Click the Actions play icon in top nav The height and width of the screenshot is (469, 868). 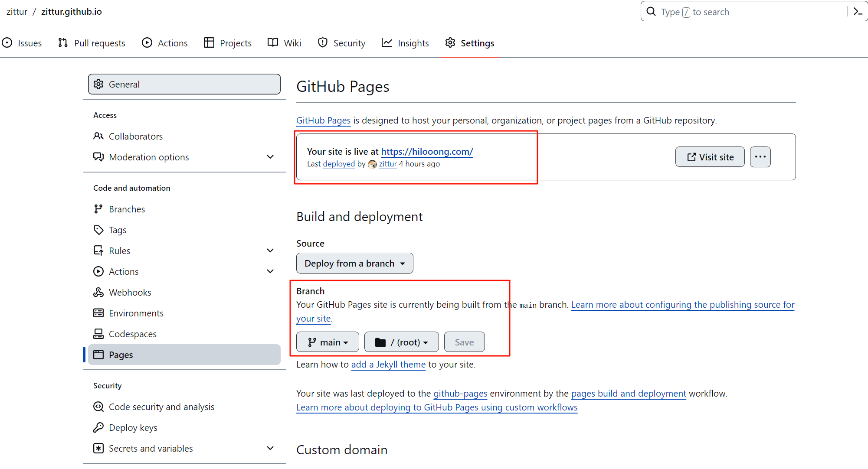click(147, 42)
